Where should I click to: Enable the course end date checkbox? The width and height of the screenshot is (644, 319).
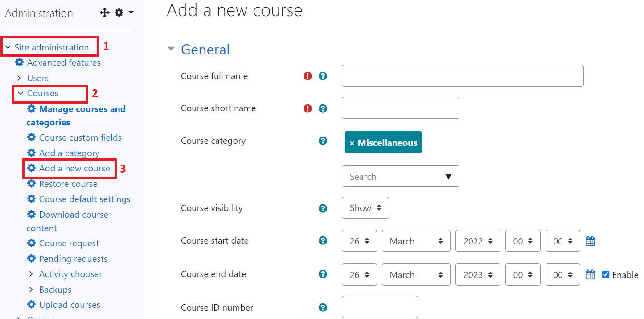[x=606, y=274]
